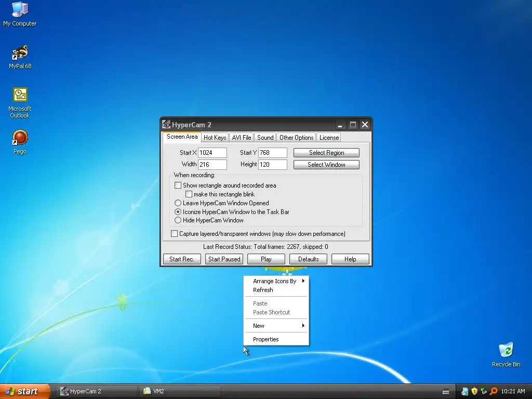Viewport: 532px width, 399px height.
Task: Click the Start Rec. button
Action: pos(182,259)
